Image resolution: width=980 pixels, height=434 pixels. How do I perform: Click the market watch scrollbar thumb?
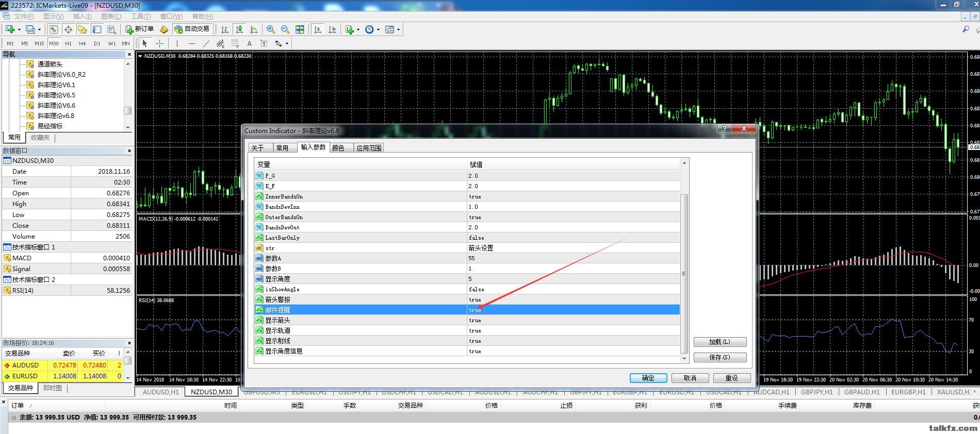point(128,360)
